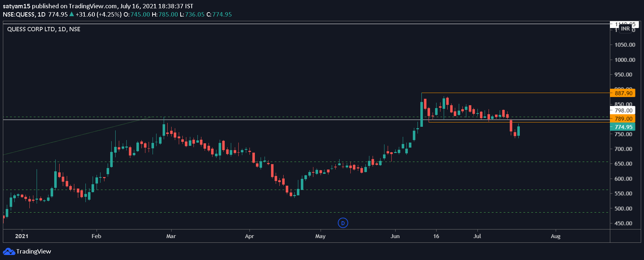Click the last green candlestick on the chart
The width and height of the screenshot is (644, 260).
(x=518, y=131)
